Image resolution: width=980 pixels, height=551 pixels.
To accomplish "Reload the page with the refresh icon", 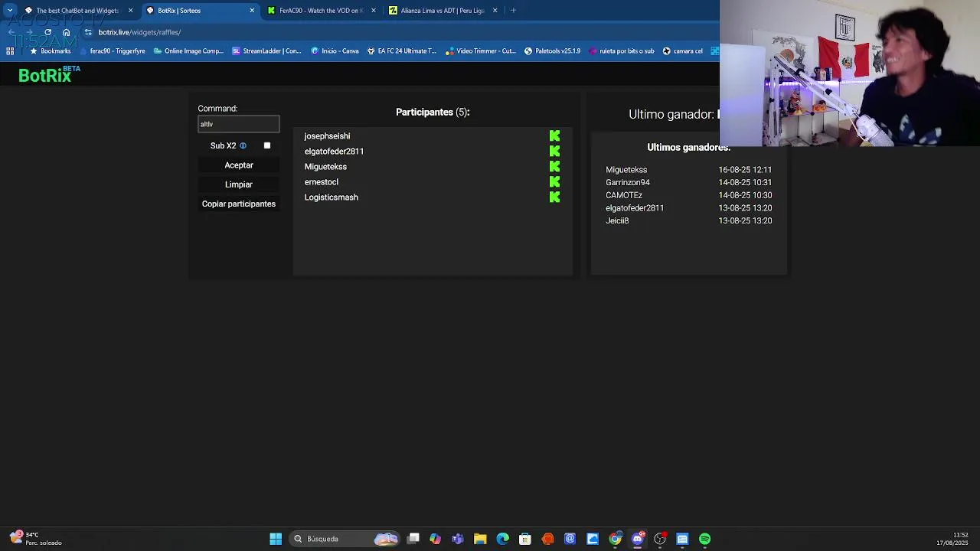I will click(x=47, y=32).
